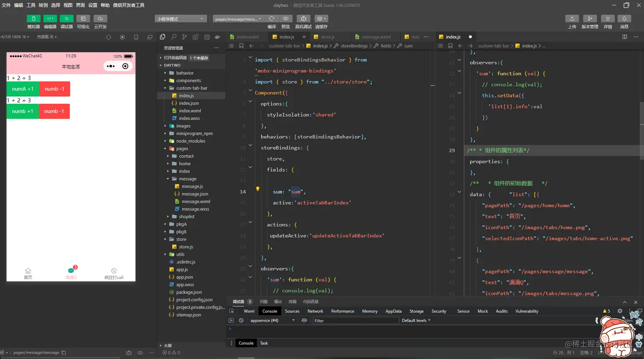Open store.js in the file tree
Viewport: 644px width, 359px height.
coord(186,247)
